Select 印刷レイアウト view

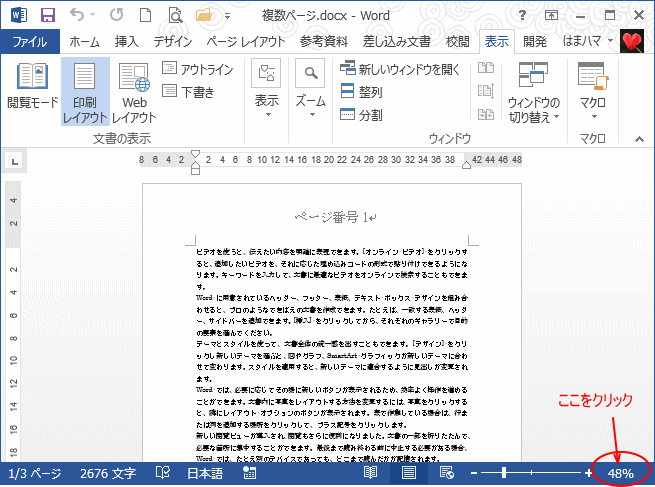click(85, 91)
